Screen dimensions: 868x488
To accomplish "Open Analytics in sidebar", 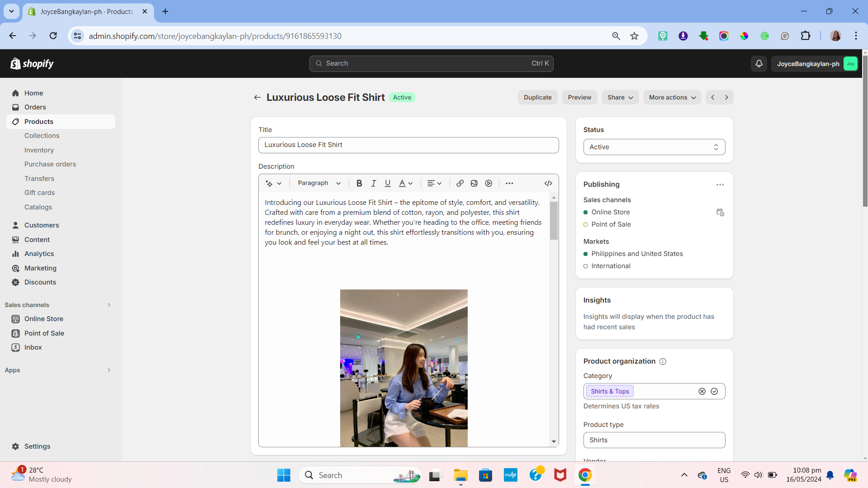I will pos(61,254).
